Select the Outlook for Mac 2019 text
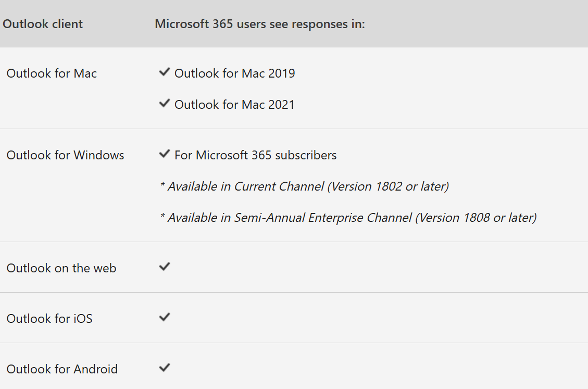Screen dimensions: 588x389 (x=235, y=73)
